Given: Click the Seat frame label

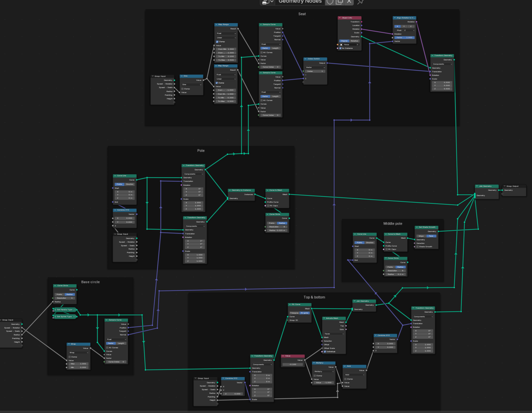Looking at the screenshot, I should [302, 14].
